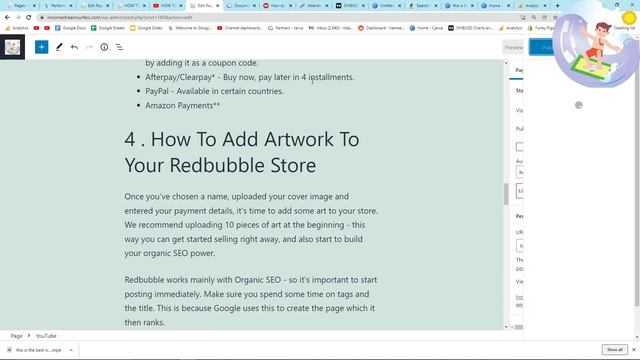
Task: Open the Google Slides bookmark
Action: (146, 28)
